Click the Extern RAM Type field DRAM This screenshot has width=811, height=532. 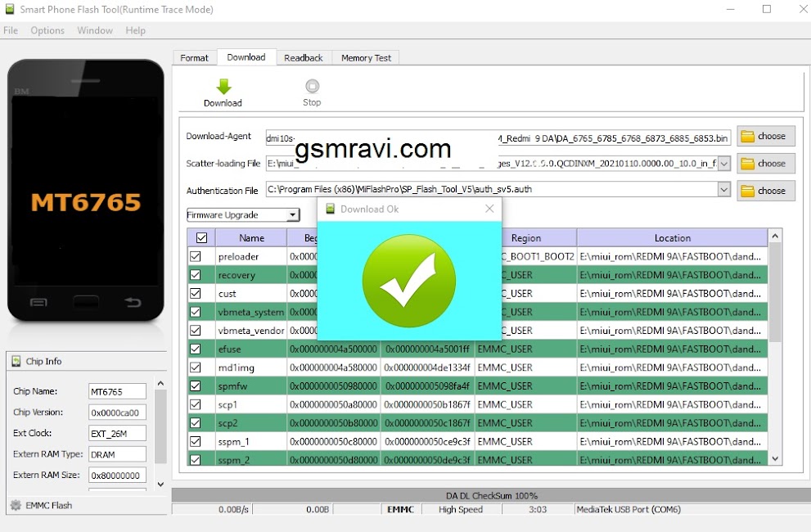pyautogui.click(x=117, y=454)
